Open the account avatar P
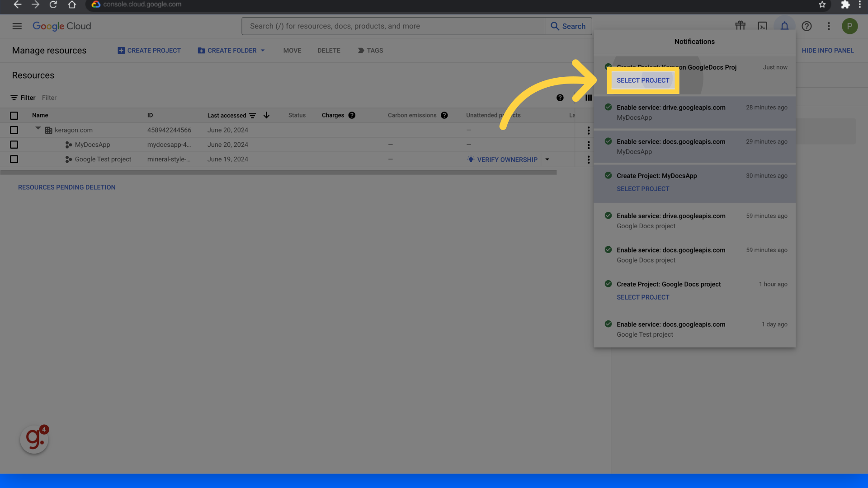The width and height of the screenshot is (868, 488). (849, 26)
